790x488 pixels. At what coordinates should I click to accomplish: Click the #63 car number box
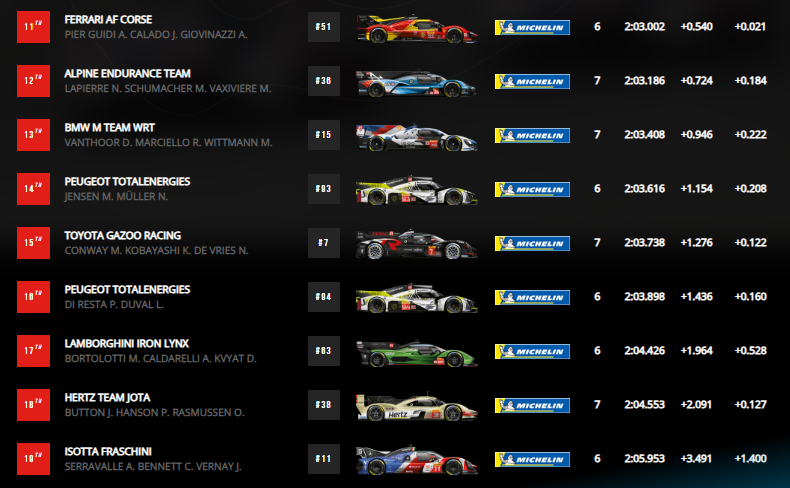[323, 351]
